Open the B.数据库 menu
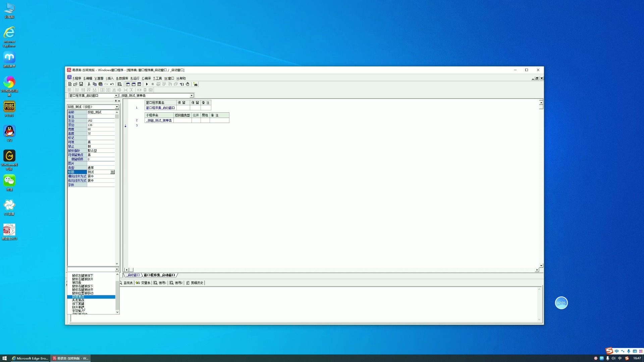Screen dimensions: 644x362 [x=122, y=78]
